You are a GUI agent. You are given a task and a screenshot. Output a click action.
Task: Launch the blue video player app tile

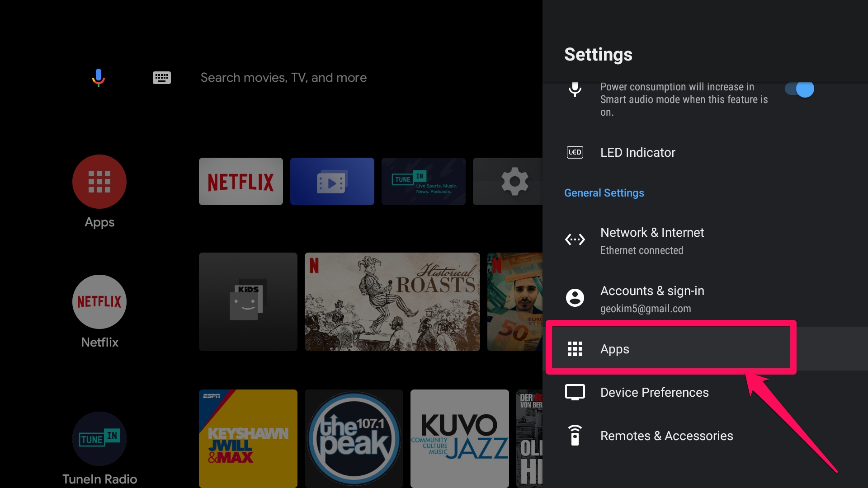(332, 181)
